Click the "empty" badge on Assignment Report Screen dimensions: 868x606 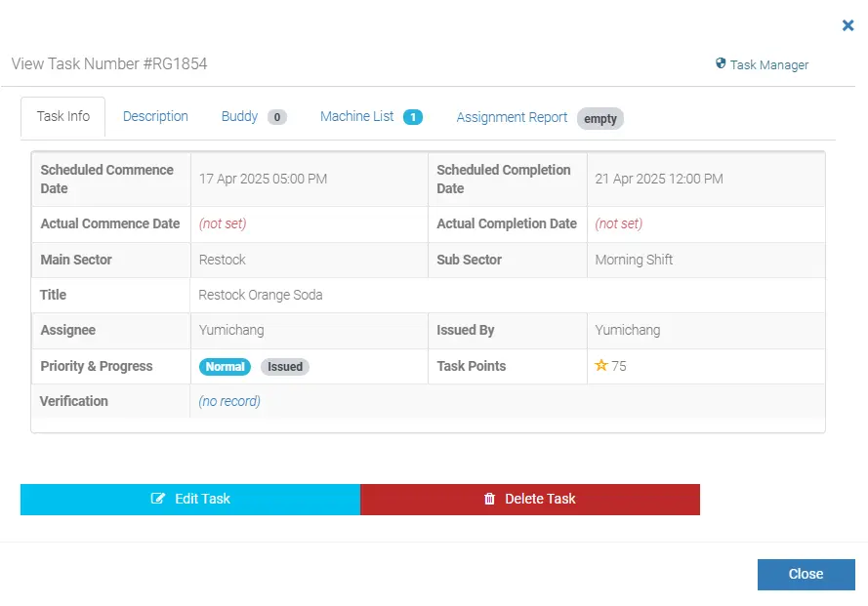pos(599,118)
